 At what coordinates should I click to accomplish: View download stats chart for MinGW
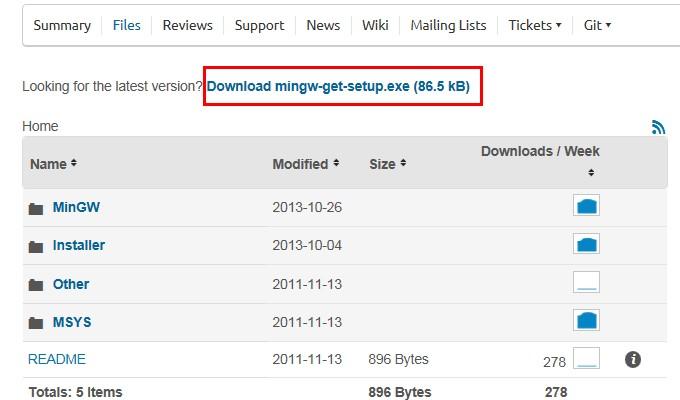tap(586, 205)
